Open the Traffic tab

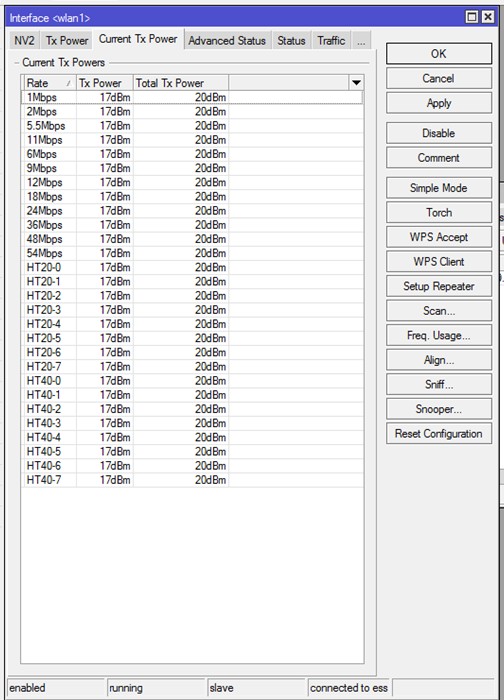click(331, 41)
